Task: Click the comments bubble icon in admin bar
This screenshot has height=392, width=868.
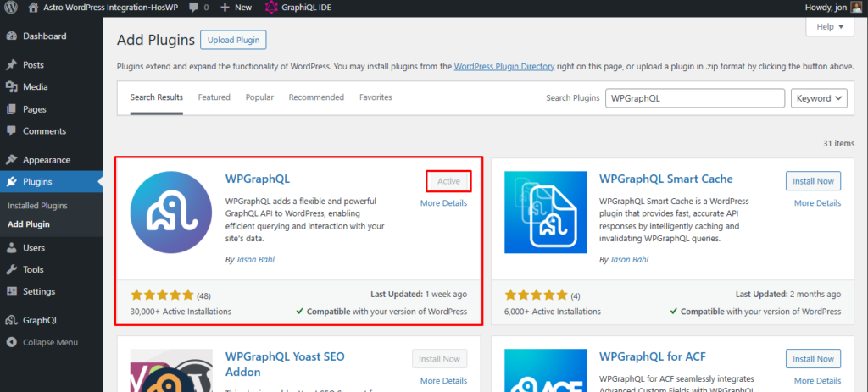Action: click(x=194, y=8)
